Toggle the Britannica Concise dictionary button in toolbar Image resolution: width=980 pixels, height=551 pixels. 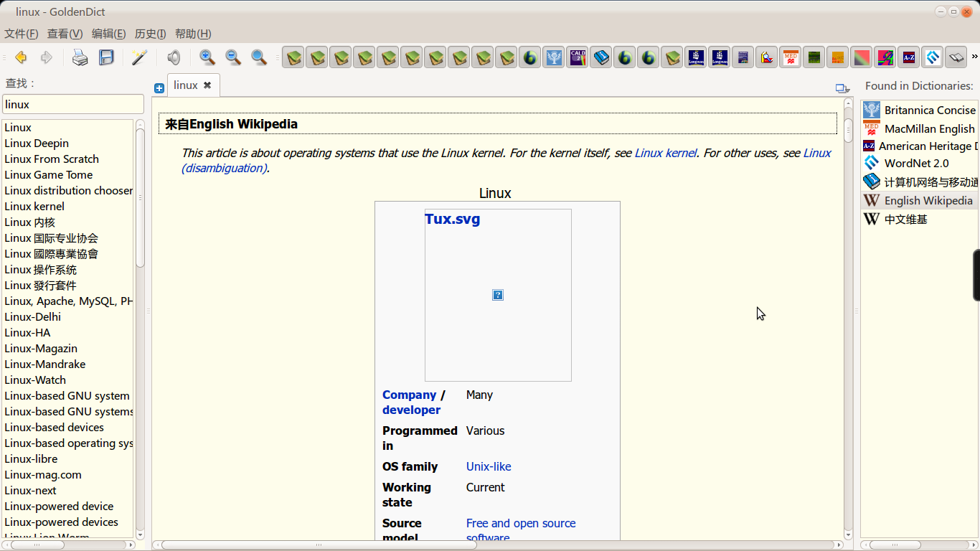point(554,57)
